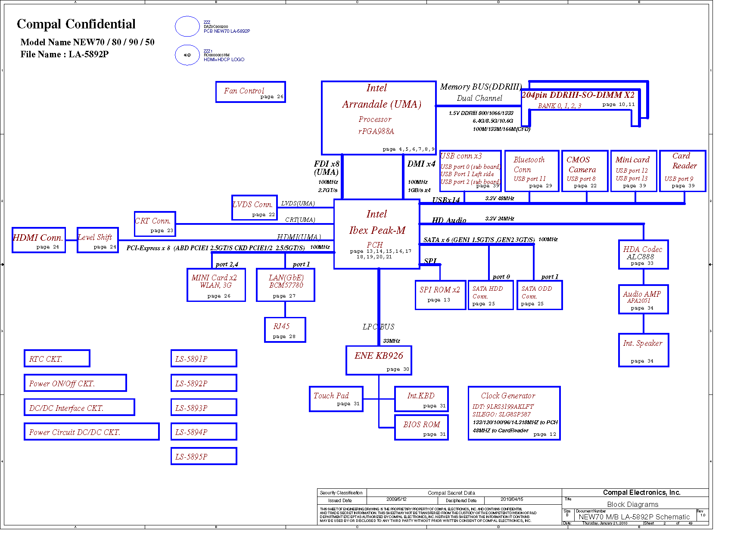
Task: Select the Model Name NEW70 / 80 / 90 / 50 text
Action: [87, 42]
